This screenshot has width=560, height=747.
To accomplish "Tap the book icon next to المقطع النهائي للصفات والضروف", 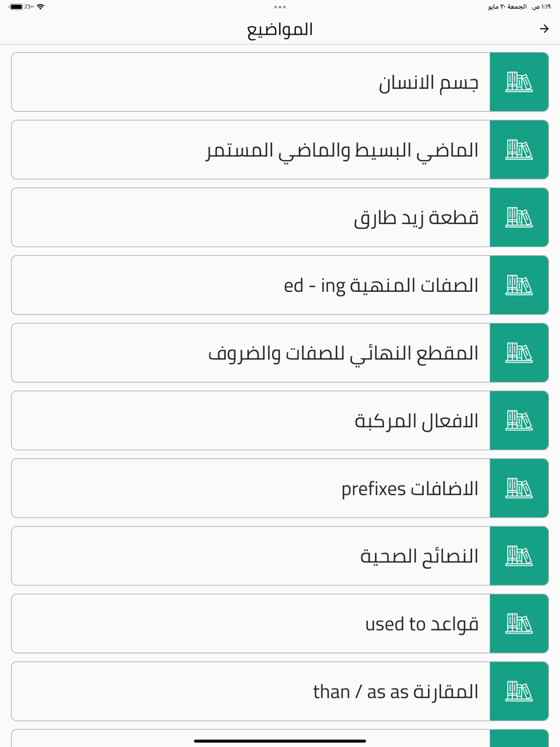I will coord(518,352).
